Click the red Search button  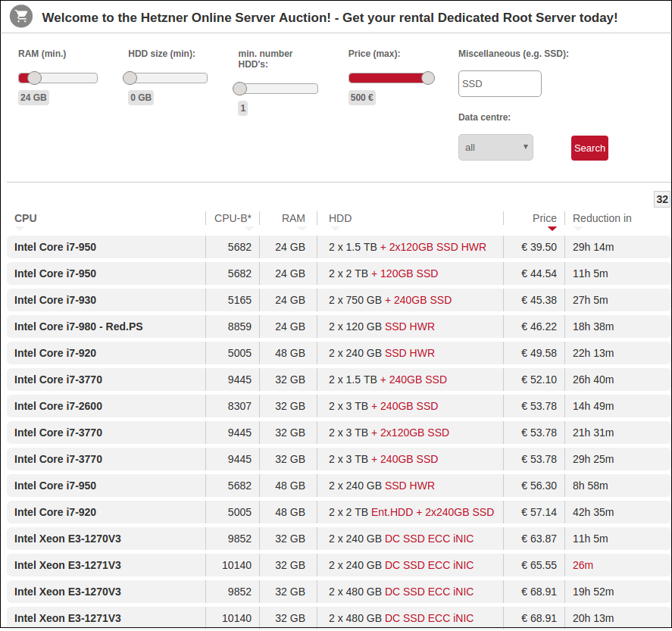point(589,148)
